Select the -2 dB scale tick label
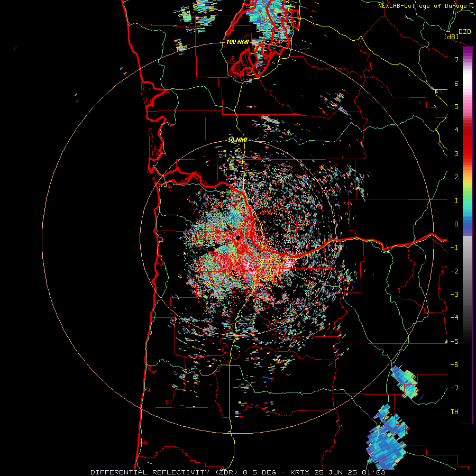 click(x=454, y=271)
